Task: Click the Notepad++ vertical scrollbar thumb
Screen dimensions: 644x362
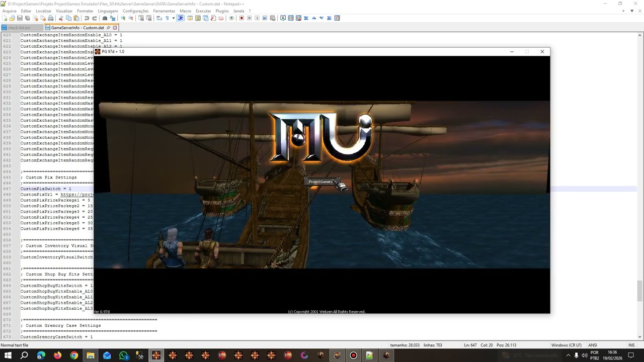Action: pyautogui.click(x=639, y=290)
